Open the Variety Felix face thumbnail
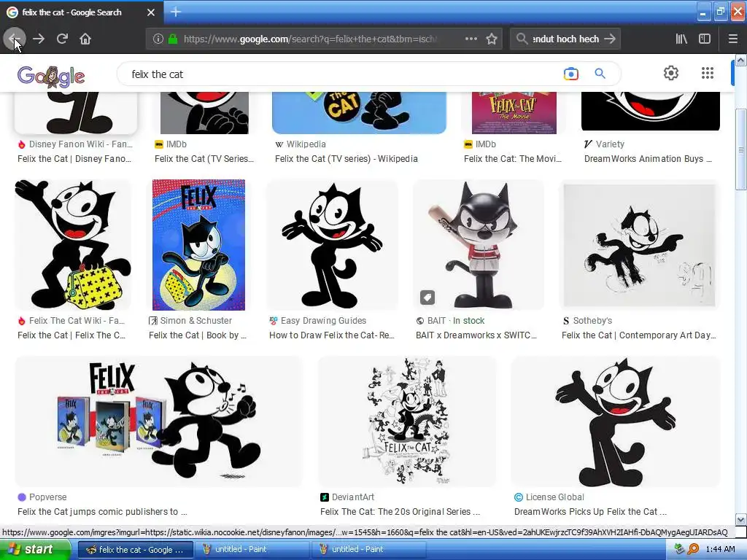 (650, 112)
